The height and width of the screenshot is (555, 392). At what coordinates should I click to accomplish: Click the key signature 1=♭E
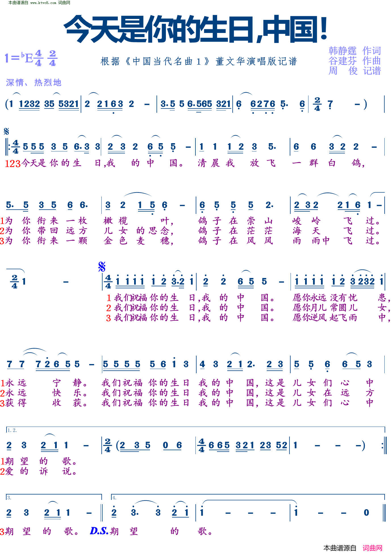tap(19, 58)
